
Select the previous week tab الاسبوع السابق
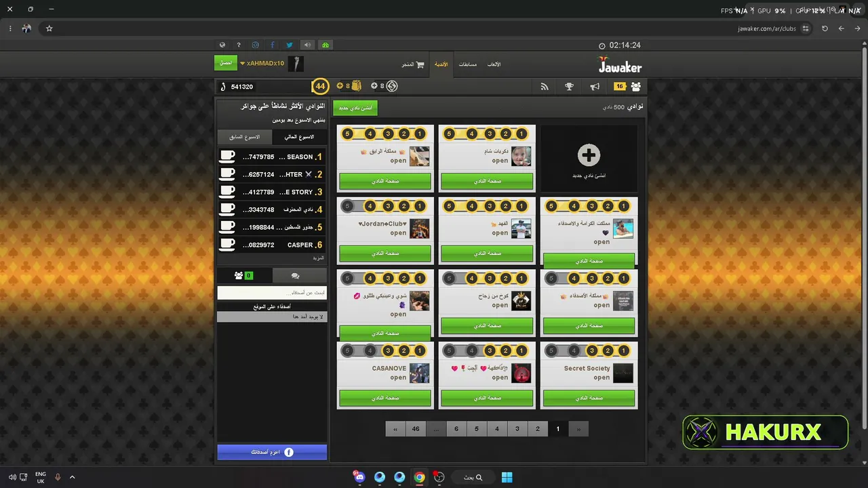[x=245, y=137]
